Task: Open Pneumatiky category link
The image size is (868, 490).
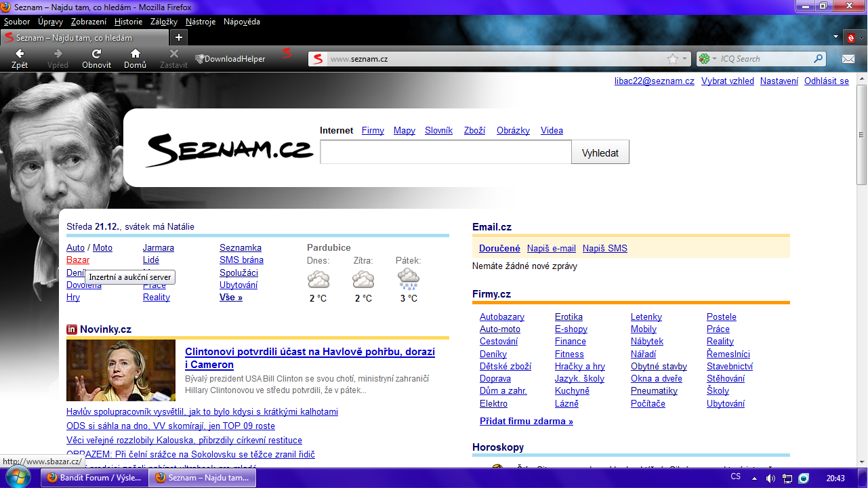Action: pos(654,390)
